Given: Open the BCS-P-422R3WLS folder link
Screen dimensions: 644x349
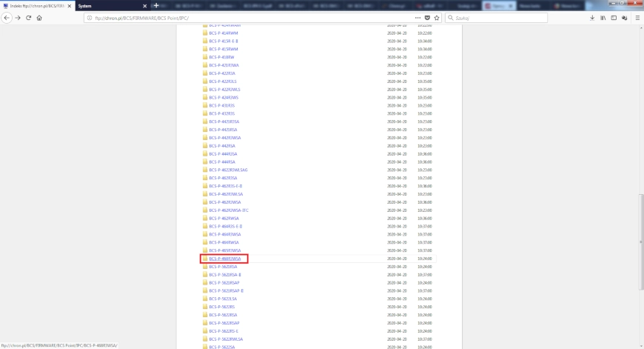Looking at the screenshot, I should (225, 89).
